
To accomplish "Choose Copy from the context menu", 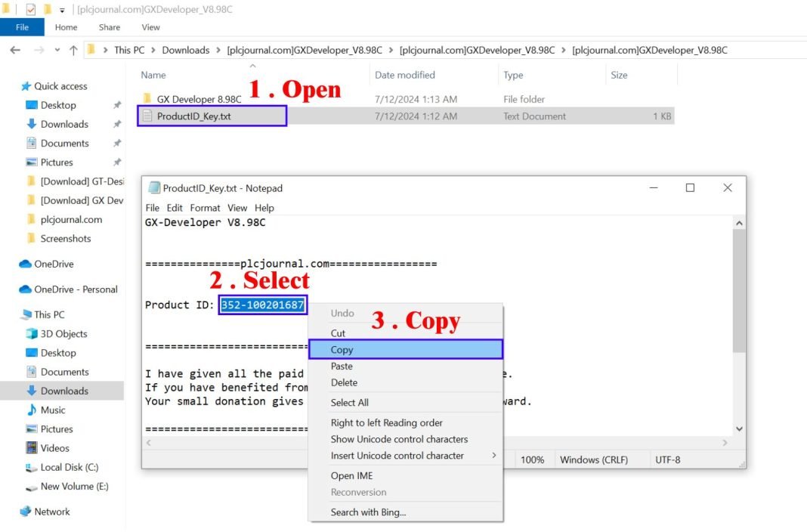I will pos(342,350).
